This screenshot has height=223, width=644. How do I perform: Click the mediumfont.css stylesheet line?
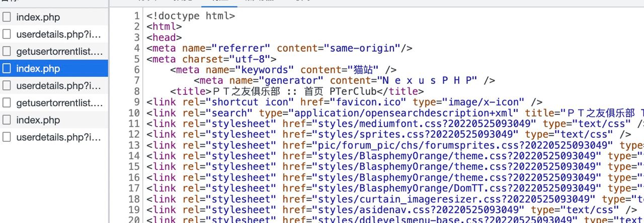(x=395, y=124)
